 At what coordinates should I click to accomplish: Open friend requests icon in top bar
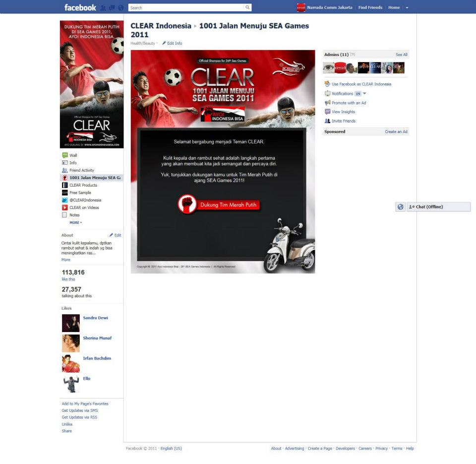[x=103, y=8]
